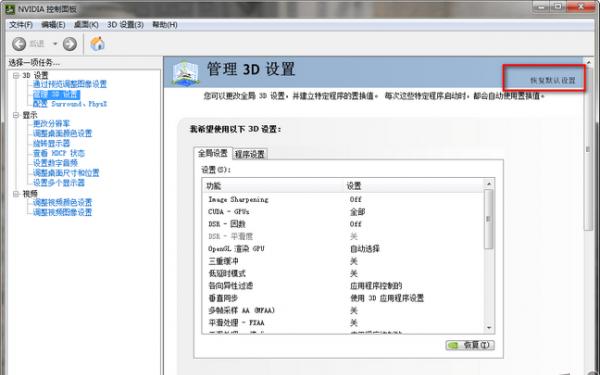
Task: Select the 垂直同步 setting row
Action: click(343, 298)
